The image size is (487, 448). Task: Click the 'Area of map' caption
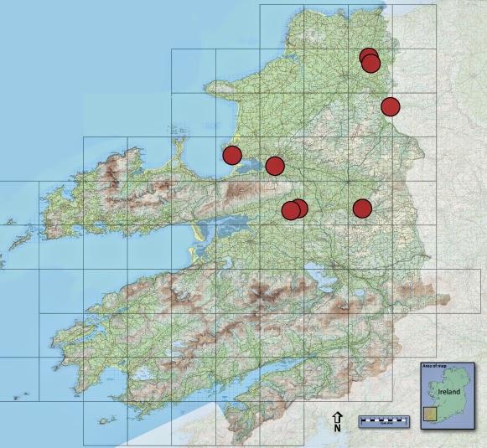[x=434, y=366]
